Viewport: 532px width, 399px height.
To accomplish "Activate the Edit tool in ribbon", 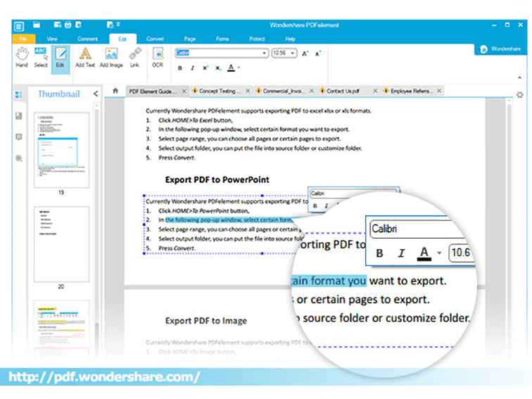I will click(x=61, y=58).
